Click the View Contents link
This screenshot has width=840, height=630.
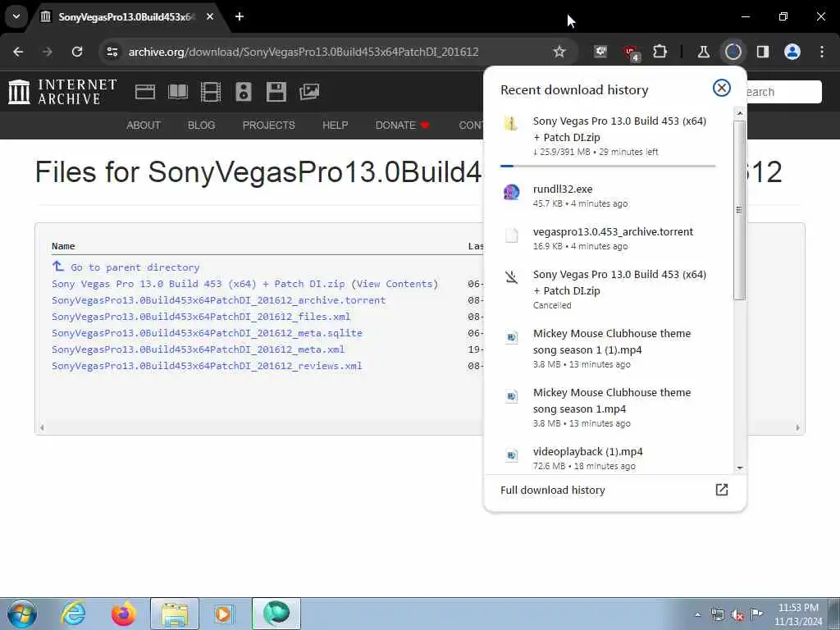coord(395,284)
